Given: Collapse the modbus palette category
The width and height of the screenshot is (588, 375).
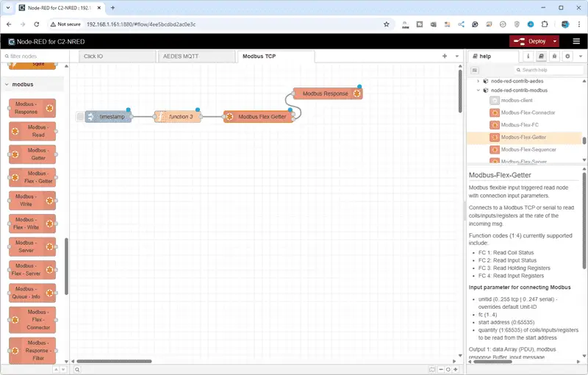Looking at the screenshot, I should click(x=32, y=85).
